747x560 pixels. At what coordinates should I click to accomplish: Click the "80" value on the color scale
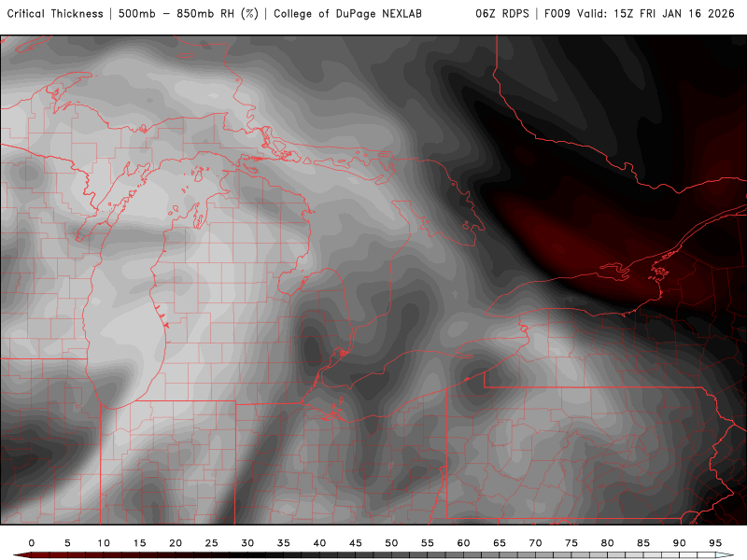[608, 543]
